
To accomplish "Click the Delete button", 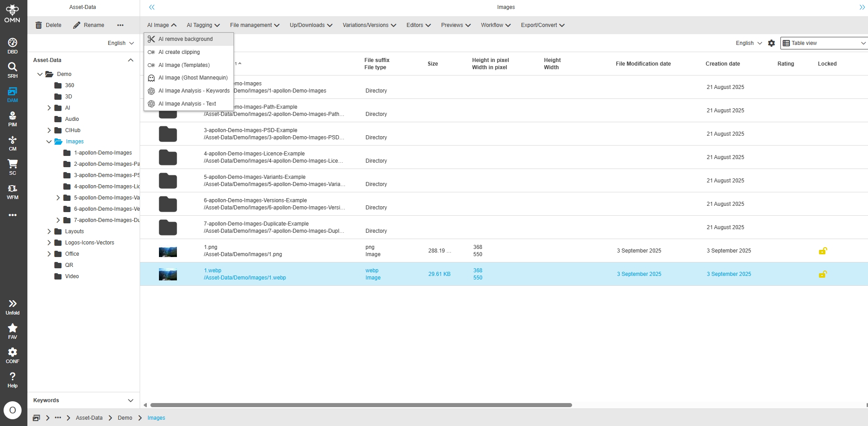I will 48,25.
